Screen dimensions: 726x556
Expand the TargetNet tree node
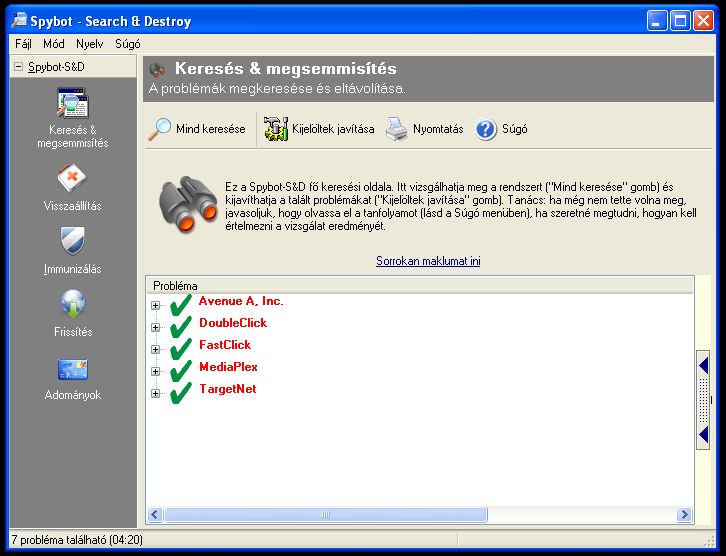pyautogui.click(x=156, y=394)
